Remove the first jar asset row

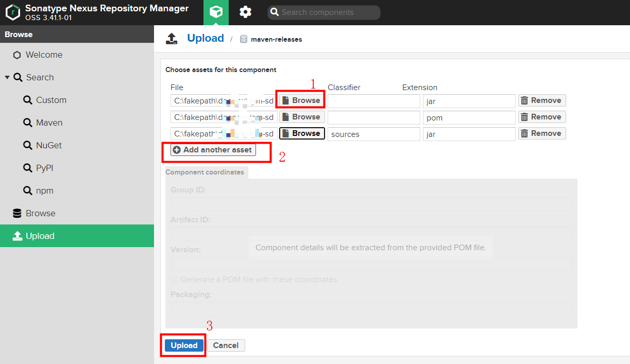point(542,100)
